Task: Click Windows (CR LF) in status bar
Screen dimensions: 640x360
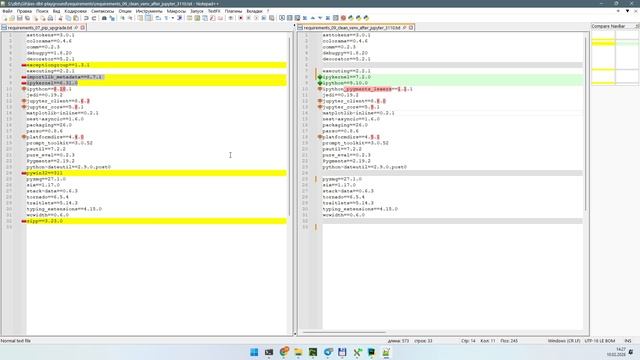Action: tap(564, 341)
